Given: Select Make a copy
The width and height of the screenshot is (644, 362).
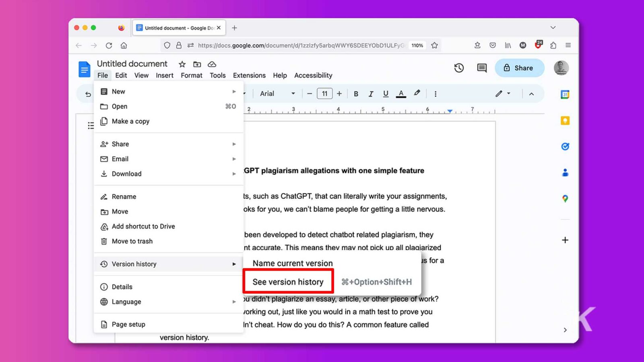Looking at the screenshot, I should [169, 121].
